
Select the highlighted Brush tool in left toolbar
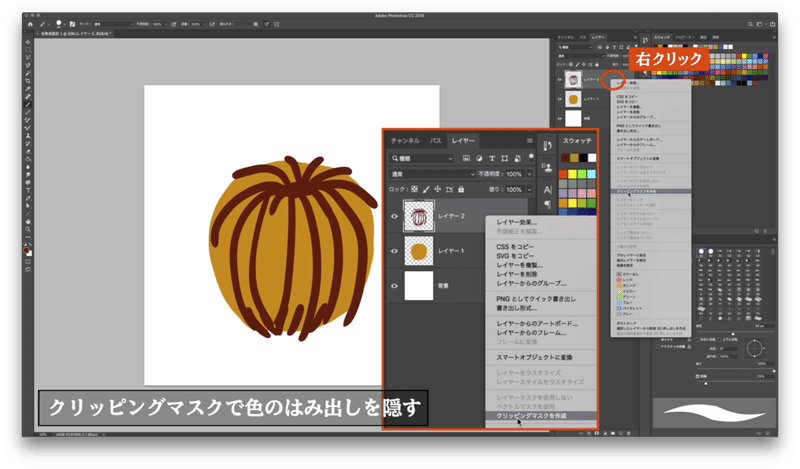[x=28, y=104]
